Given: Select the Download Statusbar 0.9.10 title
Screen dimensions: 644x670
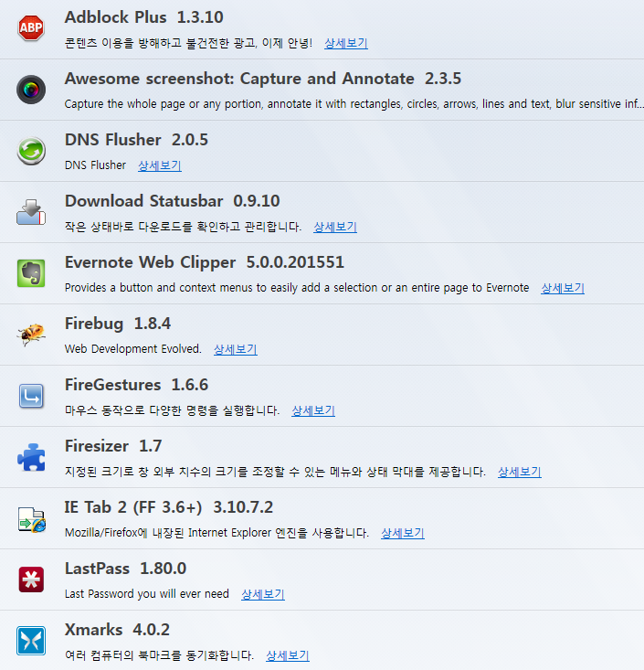Looking at the screenshot, I should [x=172, y=201].
